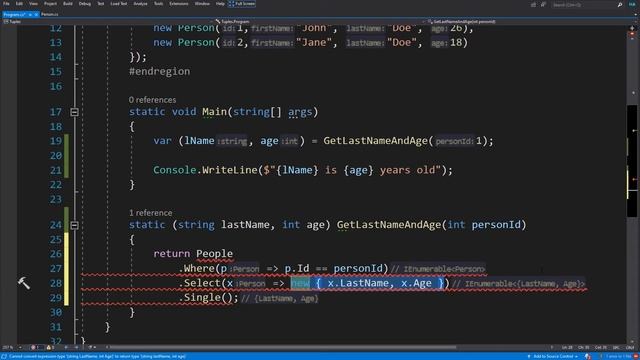Open the zoom level dropdown

[x=11, y=347]
